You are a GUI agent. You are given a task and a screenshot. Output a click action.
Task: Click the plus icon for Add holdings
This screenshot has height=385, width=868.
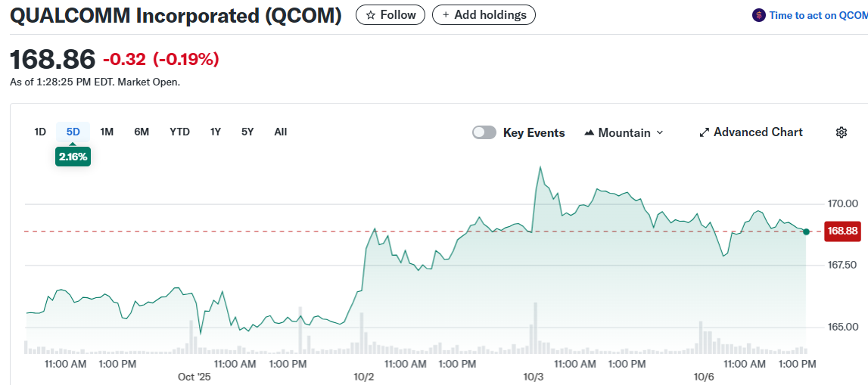point(446,15)
